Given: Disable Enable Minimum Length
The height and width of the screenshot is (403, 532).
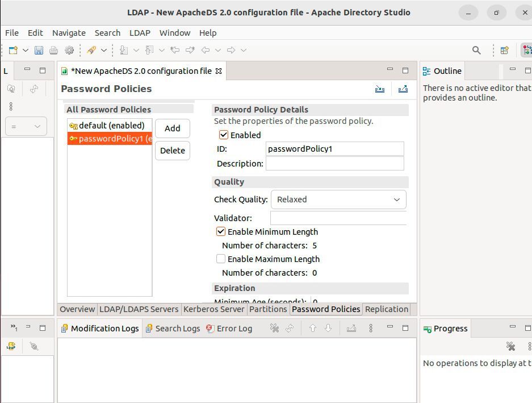Looking at the screenshot, I should 221,231.
